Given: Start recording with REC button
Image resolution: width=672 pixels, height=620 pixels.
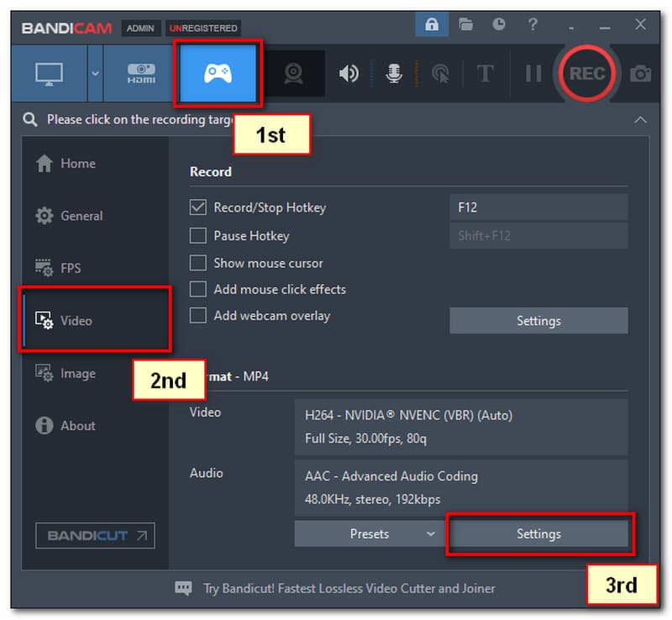Looking at the screenshot, I should (587, 73).
